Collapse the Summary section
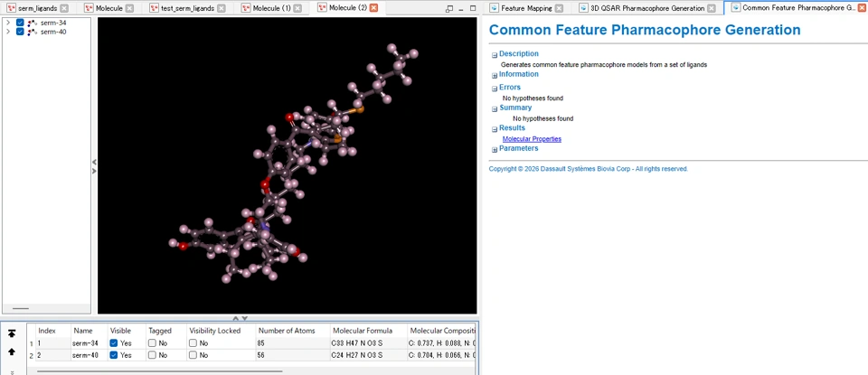Image resolution: width=868 pixels, height=375 pixels. click(495, 109)
